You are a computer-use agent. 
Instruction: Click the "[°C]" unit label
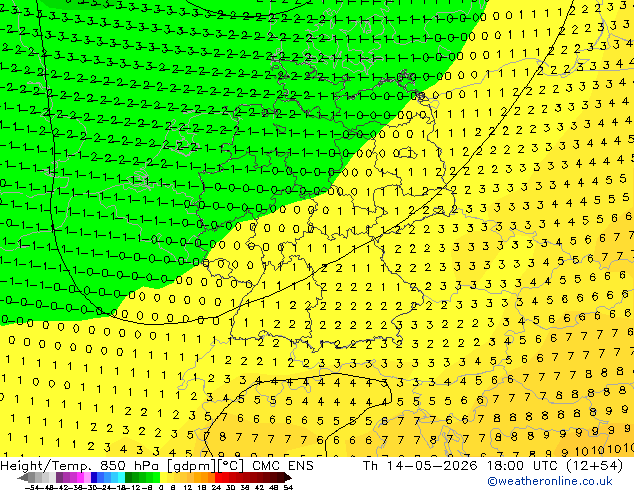tap(231, 465)
